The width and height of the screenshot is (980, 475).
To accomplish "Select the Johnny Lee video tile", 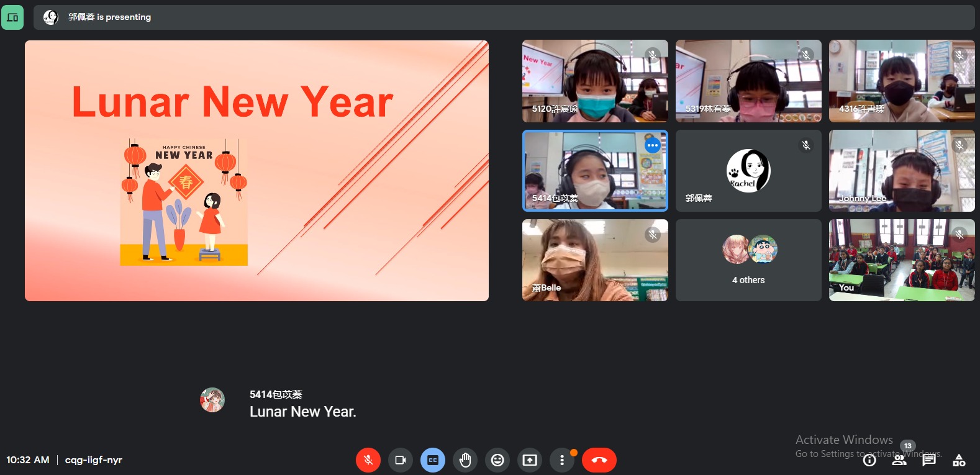I will point(902,171).
